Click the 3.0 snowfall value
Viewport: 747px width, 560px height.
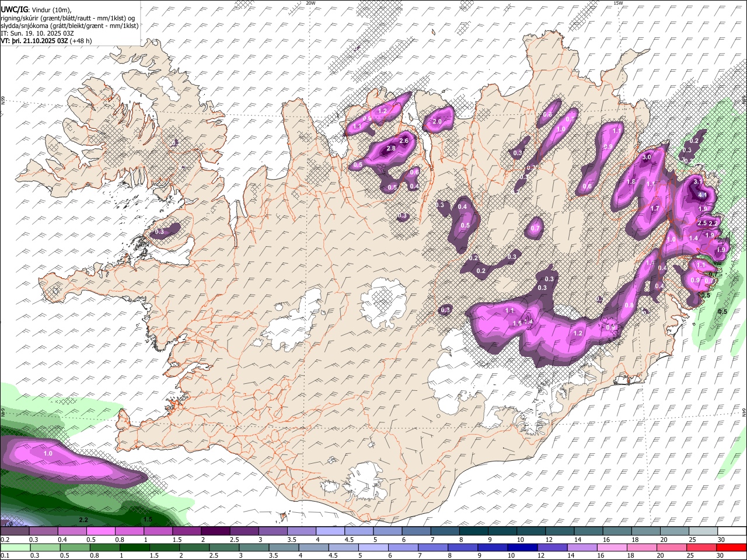click(647, 157)
